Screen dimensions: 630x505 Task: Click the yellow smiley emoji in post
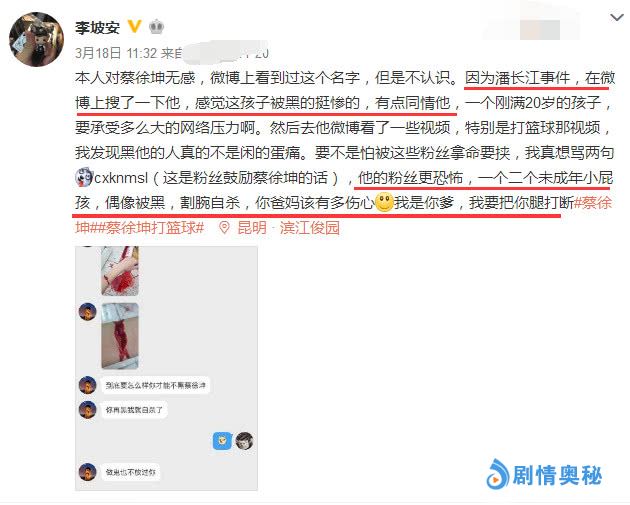pyautogui.click(x=384, y=202)
